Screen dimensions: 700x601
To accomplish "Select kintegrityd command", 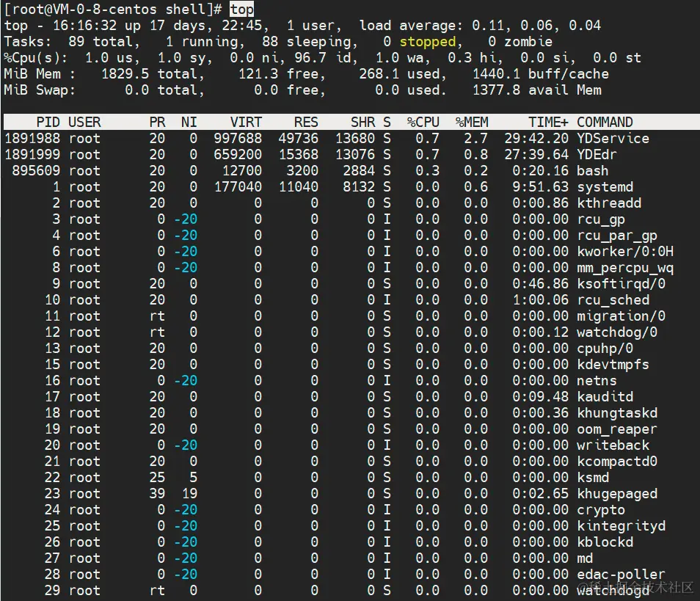I will [x=621, y=526].
